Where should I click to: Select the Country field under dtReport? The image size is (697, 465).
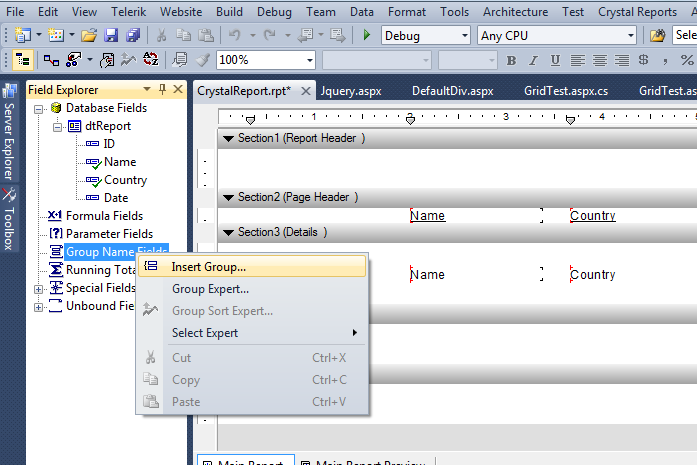[x=125, y=180]
